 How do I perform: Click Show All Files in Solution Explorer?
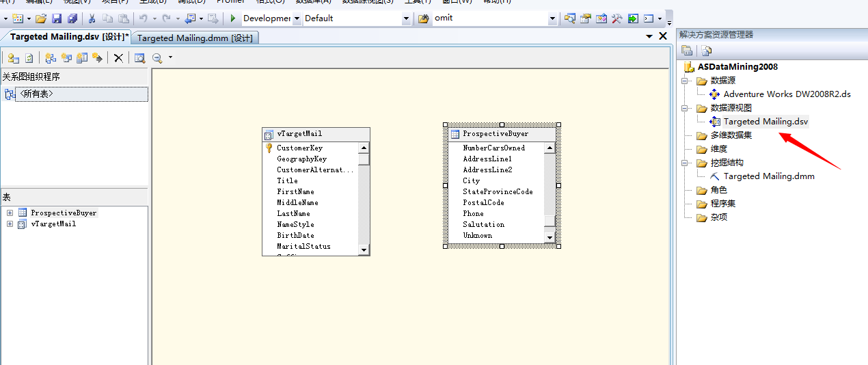[707, 51]
